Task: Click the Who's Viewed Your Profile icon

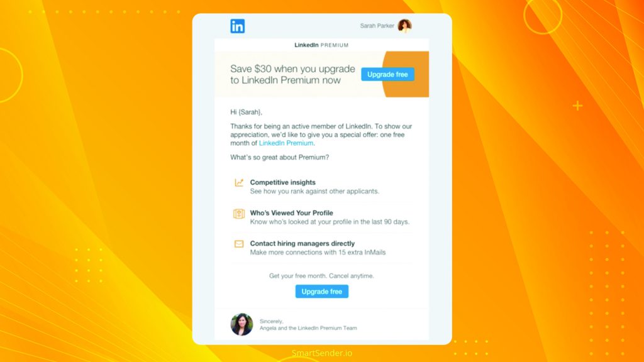Action: tap(239, 214)
